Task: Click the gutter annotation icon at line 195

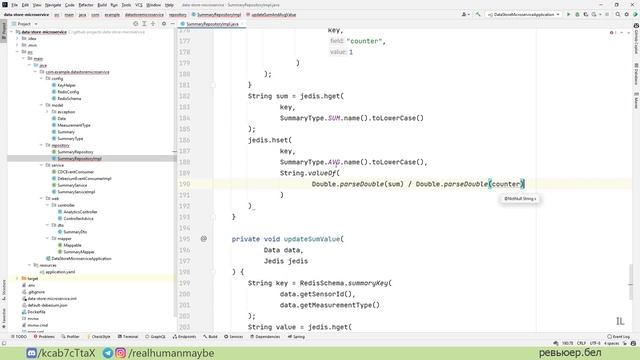Action: click(x=203, y=239)
